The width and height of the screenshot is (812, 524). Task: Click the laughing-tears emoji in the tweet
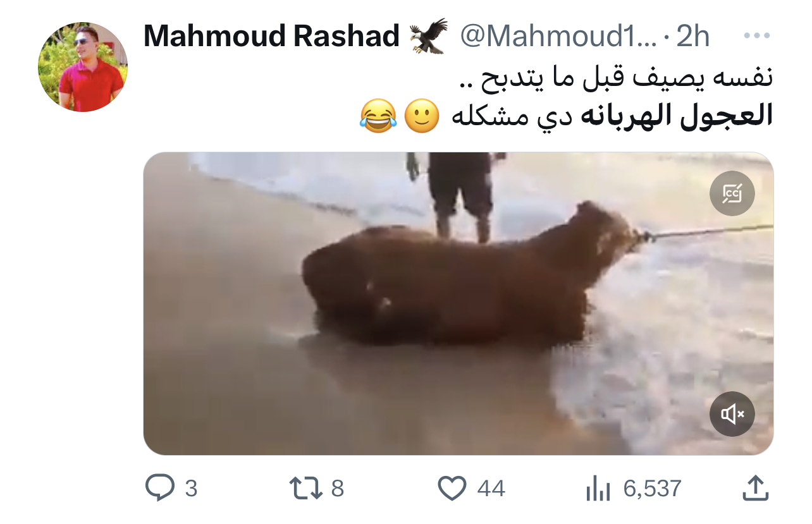pyautogui.click(x=378, y=116)
